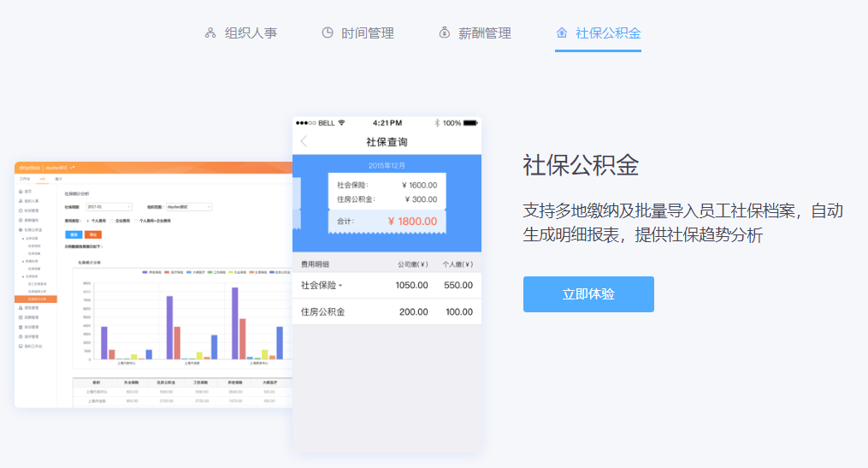The height and width of the screenshot is (468, 868).
Task: Click the tallest purple bar in third chart group
Action: click(234, 323)
